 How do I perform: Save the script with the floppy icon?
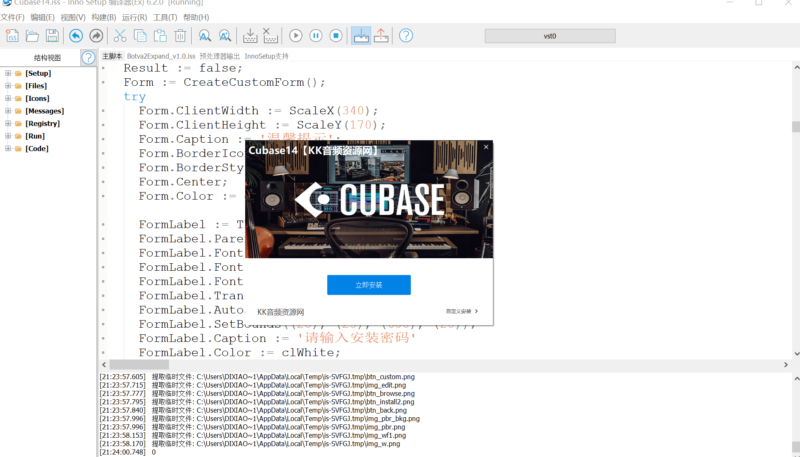point(52,36)
